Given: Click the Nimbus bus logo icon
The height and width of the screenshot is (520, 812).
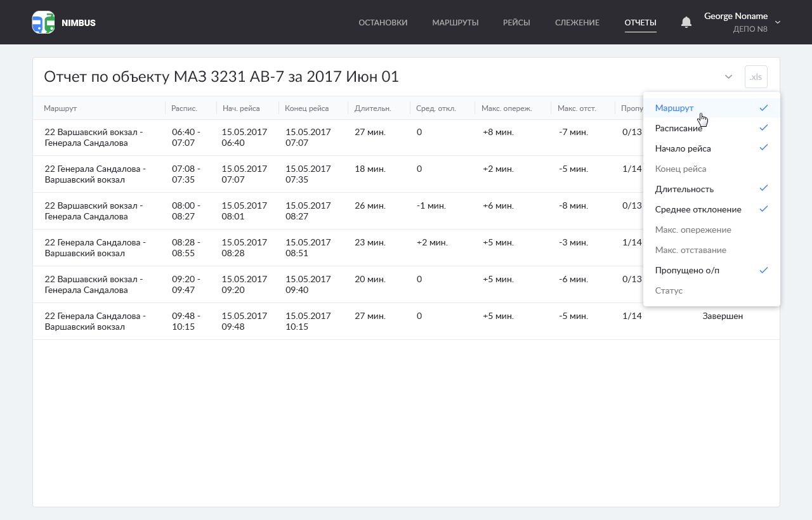Looking at the screenshot, I should 43,22.
